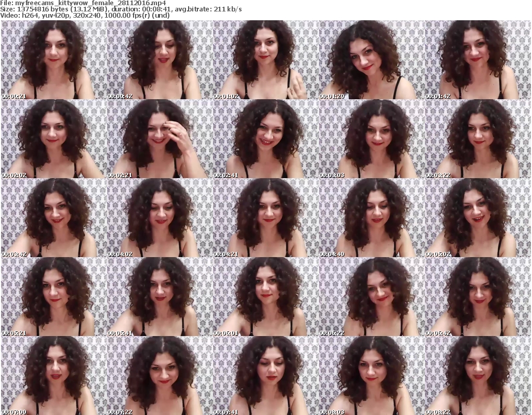532x415 pixels.
Task: Open the frame timestamped 00:05:41
Action: (159, 297)
